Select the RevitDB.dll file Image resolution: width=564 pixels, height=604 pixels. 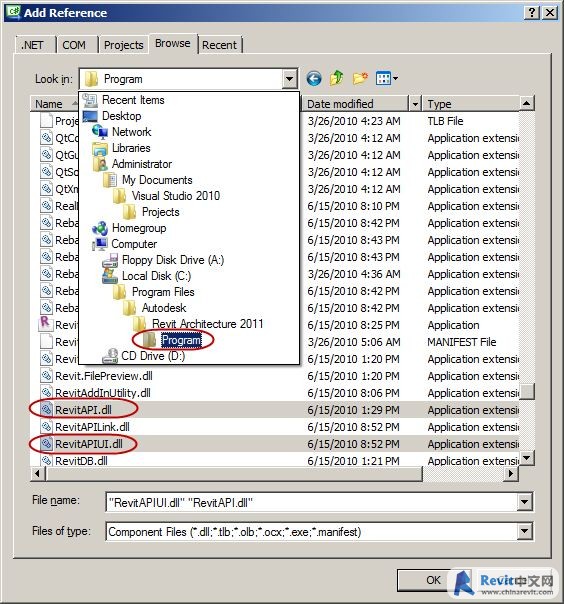click(81, 461)
